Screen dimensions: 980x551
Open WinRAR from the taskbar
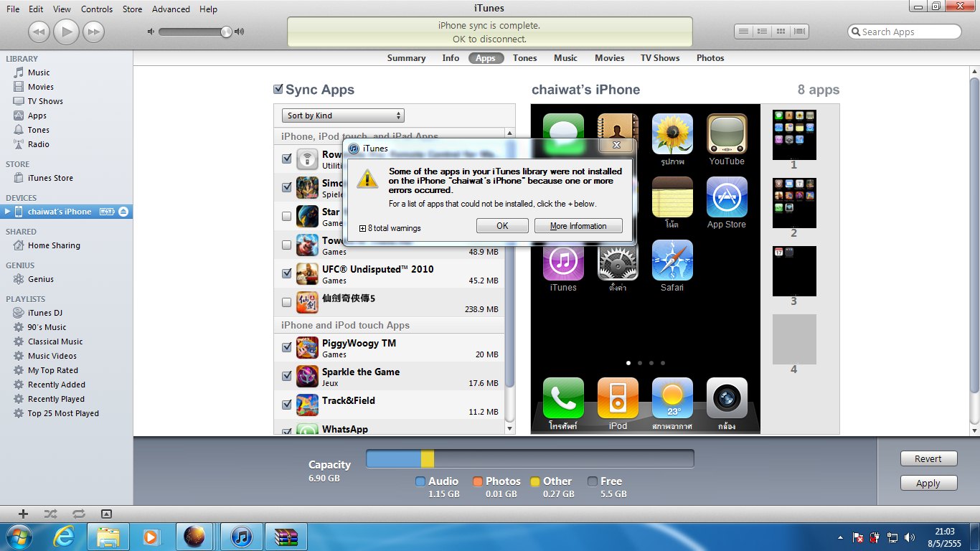[286, 537]
